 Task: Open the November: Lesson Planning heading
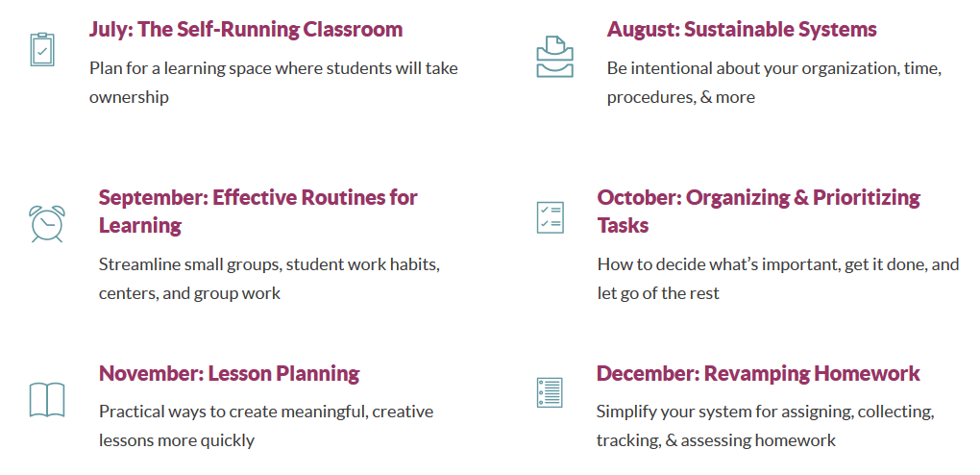pyautogui.click(x=230, y=374)
